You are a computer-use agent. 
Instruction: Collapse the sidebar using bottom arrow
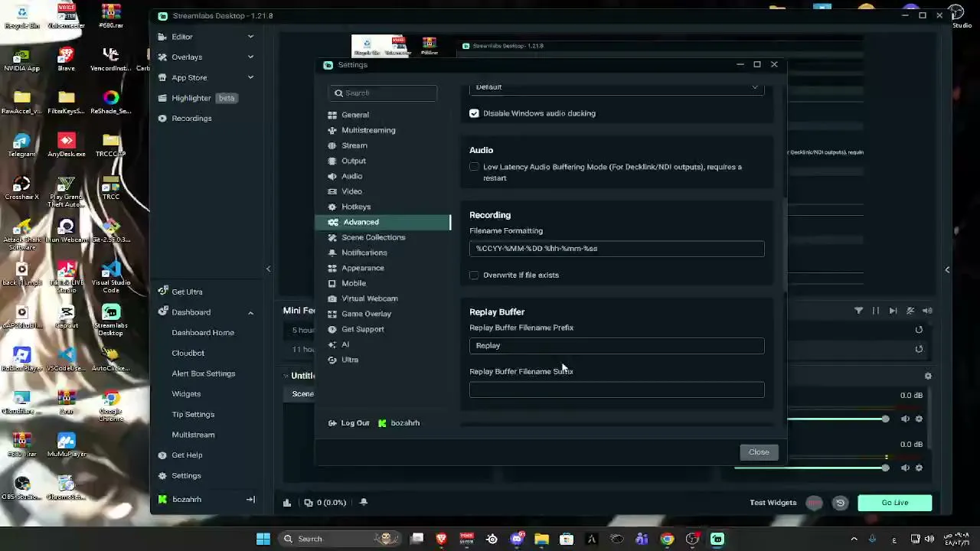tap(250, 500)
